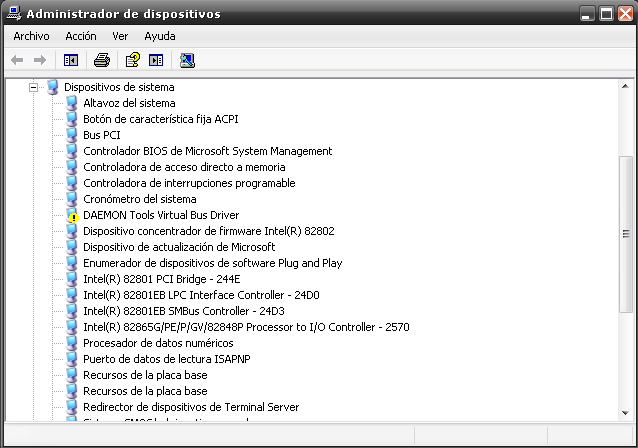Select Redirector de dispositivos de Terminal Server
The height and width of the screenshot is (448, 638).
[191, 407]
